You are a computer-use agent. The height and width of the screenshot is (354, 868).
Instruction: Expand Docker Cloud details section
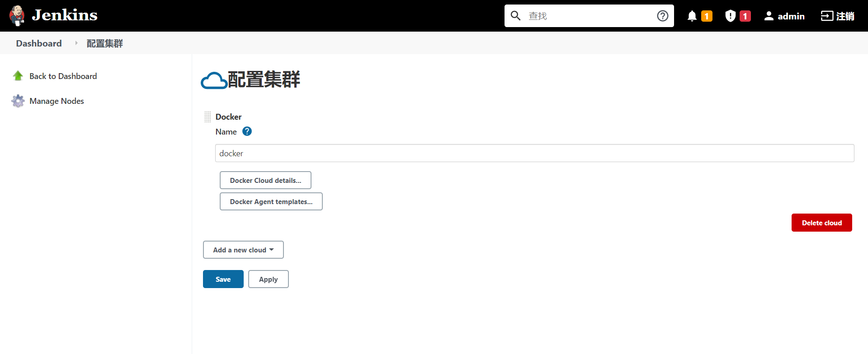[265, 180]
